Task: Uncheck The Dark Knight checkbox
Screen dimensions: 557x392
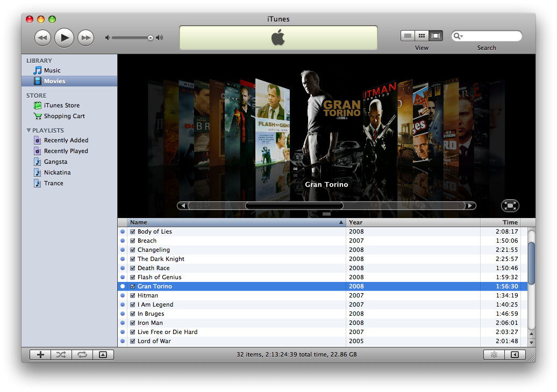Action: coord(132,259)
